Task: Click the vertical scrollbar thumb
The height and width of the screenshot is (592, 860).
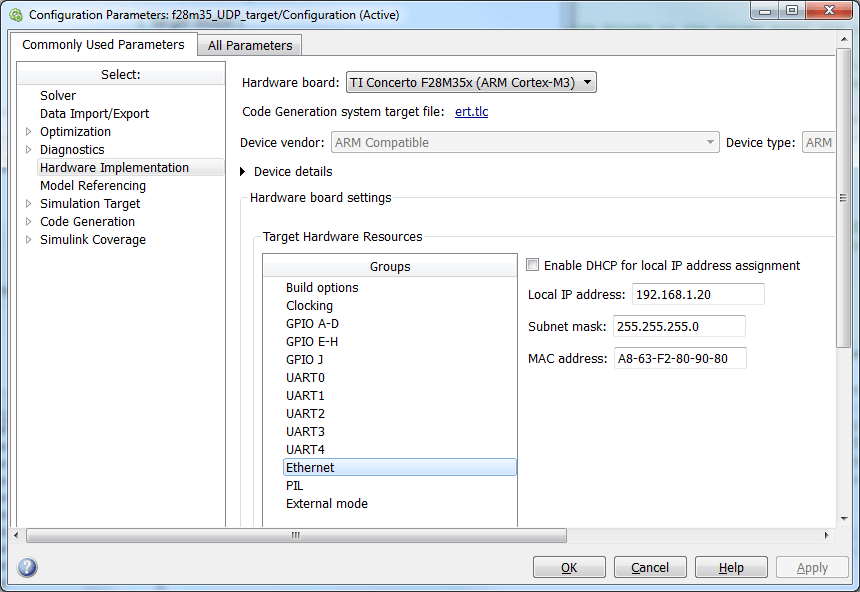Action: (x=843, y=198)
